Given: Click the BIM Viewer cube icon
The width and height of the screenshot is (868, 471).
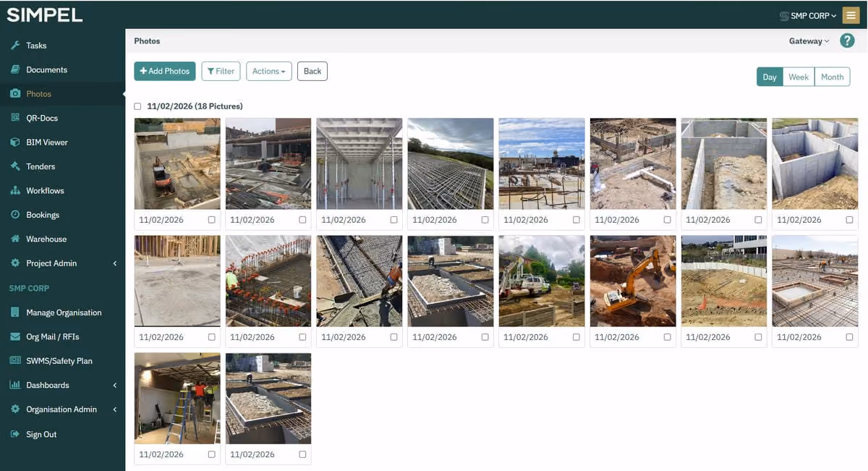Looking at the screenshot, I should click(x=15, y=143).
